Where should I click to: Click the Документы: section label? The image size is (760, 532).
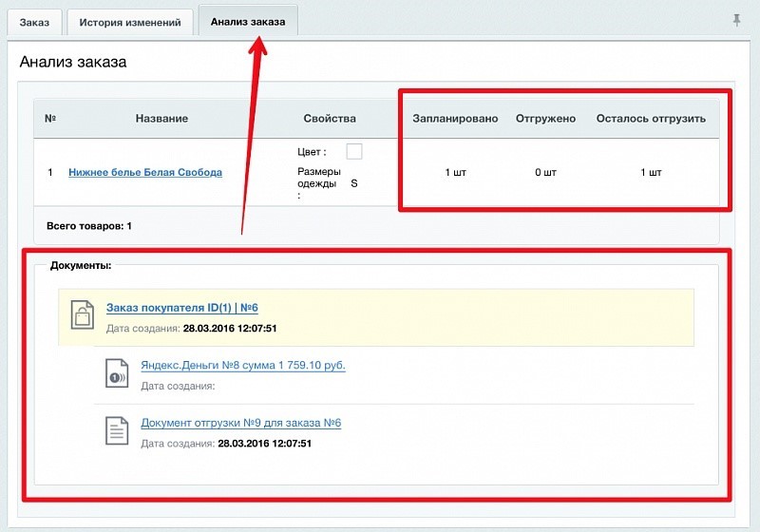click(x=81, y=265)
